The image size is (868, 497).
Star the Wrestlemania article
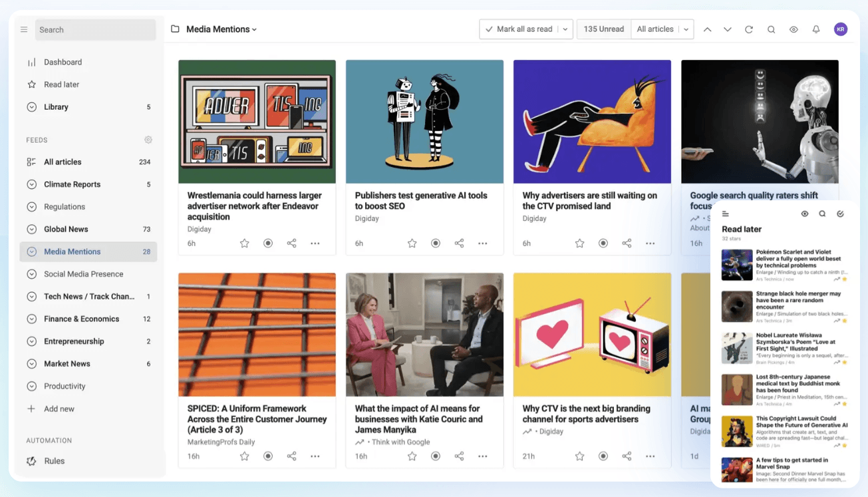tap(244, 244)
